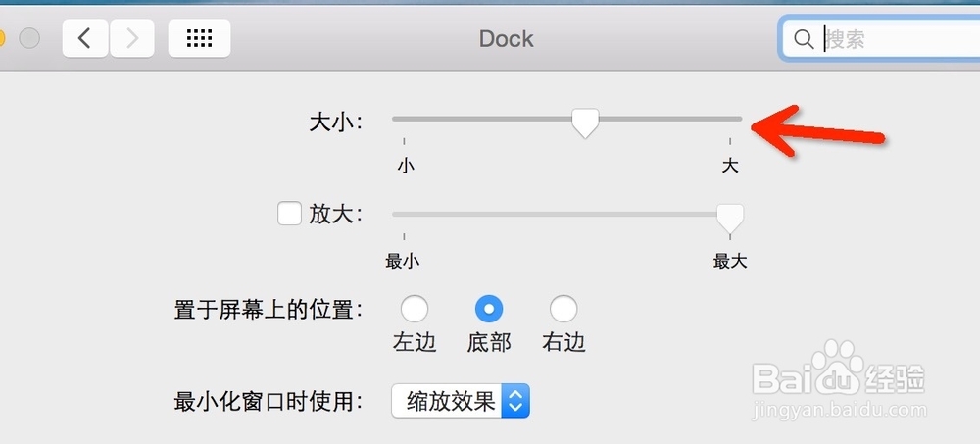Click the Dock window title
The width and height of the screenshot is (980, 444).
click(506, 39)
